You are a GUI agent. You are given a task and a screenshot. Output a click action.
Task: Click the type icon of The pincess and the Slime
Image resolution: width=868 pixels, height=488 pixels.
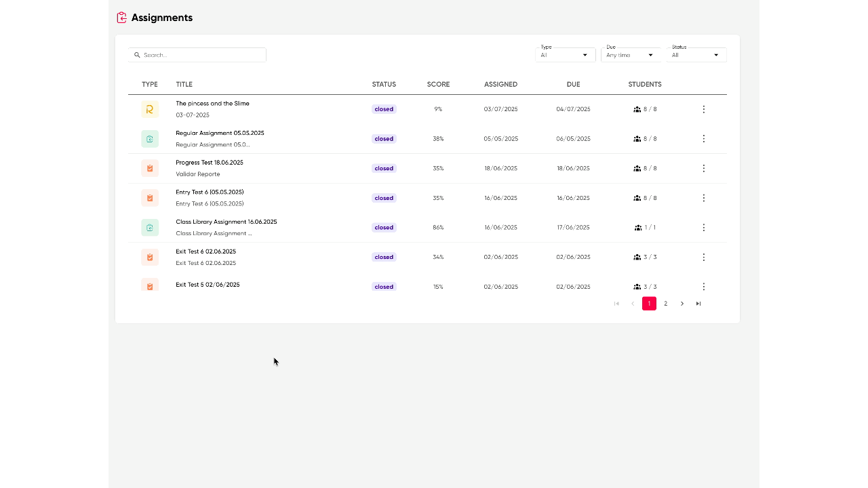(x=150, y=109)
